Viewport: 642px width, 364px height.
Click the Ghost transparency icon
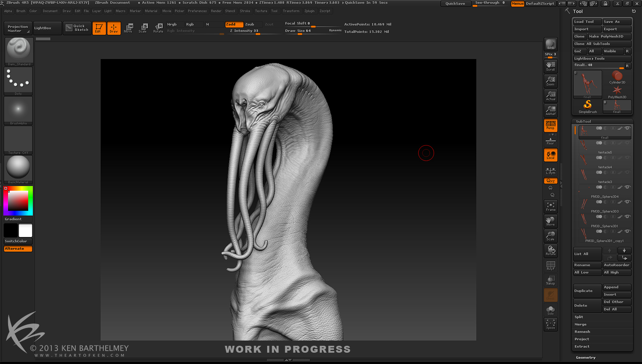pos(551,295)
